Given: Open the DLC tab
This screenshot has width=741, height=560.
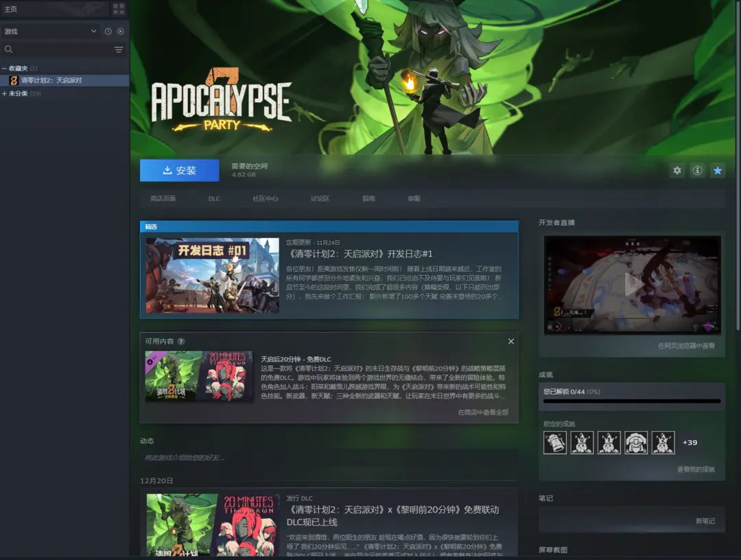Looking at the screenshot, I should tap(214, 198).
